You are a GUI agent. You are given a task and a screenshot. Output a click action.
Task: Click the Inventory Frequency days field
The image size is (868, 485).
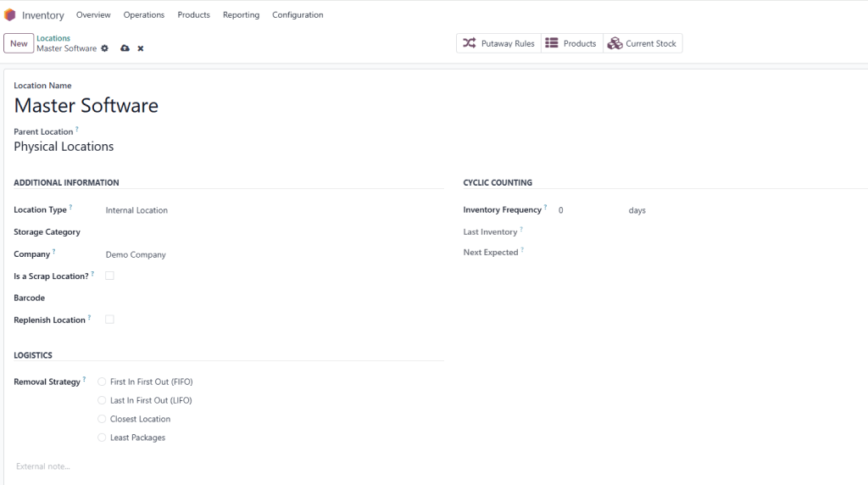[587, 210]
